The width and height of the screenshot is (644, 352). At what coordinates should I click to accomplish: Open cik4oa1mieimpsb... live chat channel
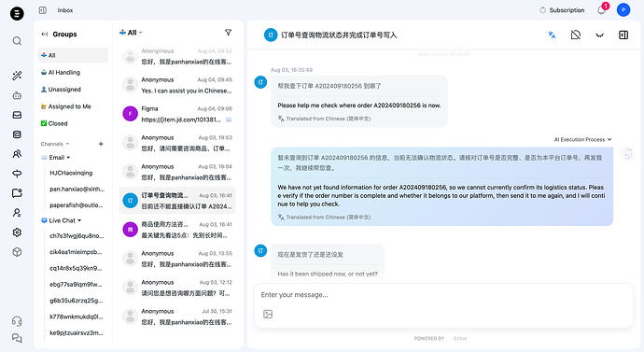pyautogui.click(x=76, y=252)
